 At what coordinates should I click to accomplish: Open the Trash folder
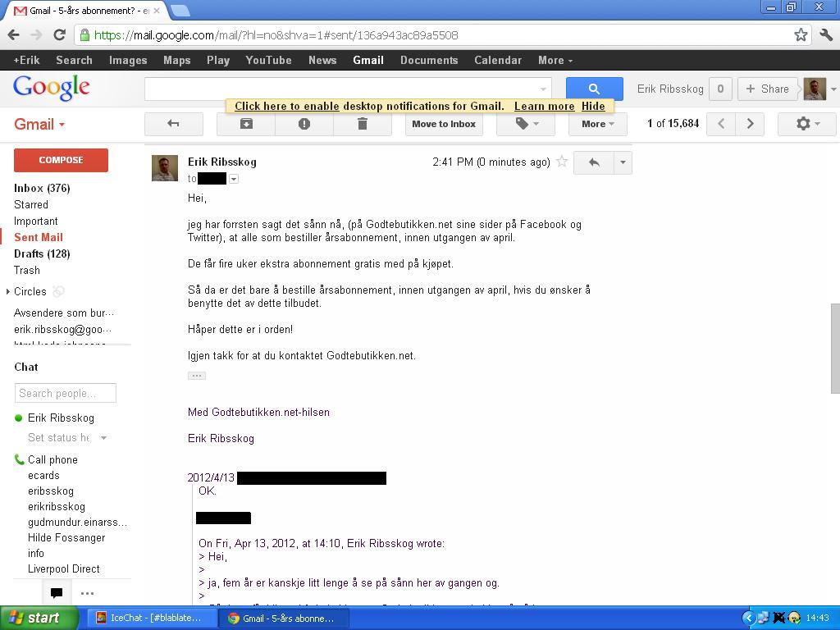click(27, 270)
